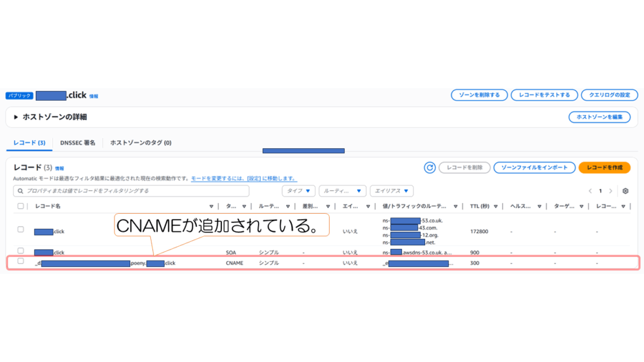Click ゾーンファイルをインポート button

tap(534, 168)
